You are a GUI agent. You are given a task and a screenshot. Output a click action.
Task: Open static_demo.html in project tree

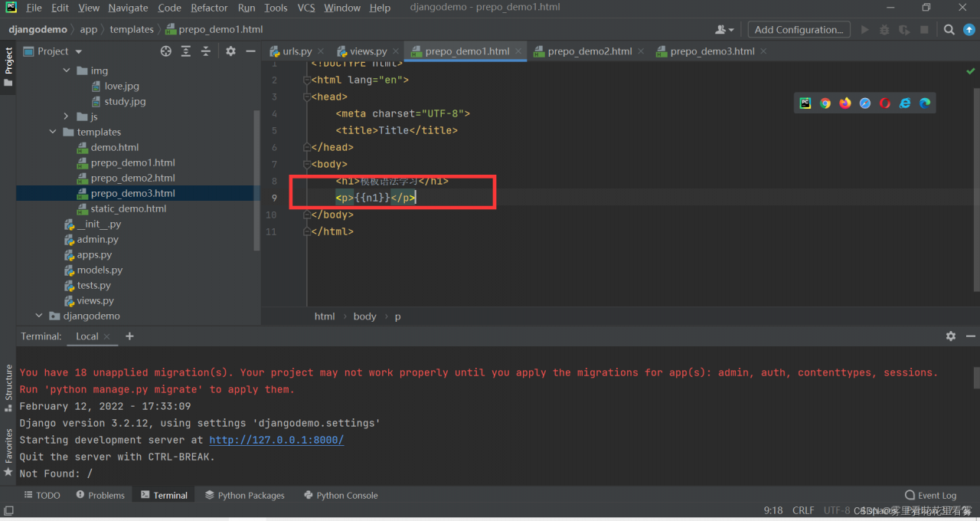pyautogui.click(x=128, y=208)
